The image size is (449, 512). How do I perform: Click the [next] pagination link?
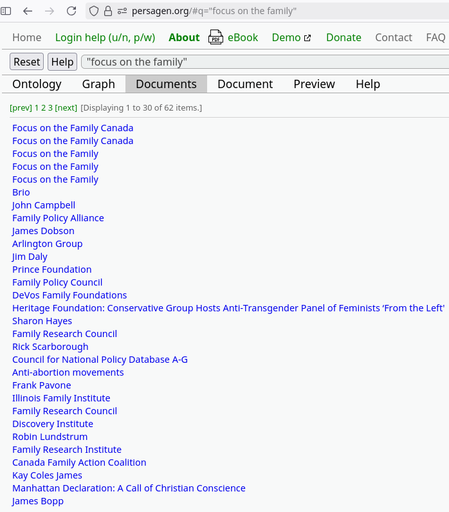coord(66,108)
